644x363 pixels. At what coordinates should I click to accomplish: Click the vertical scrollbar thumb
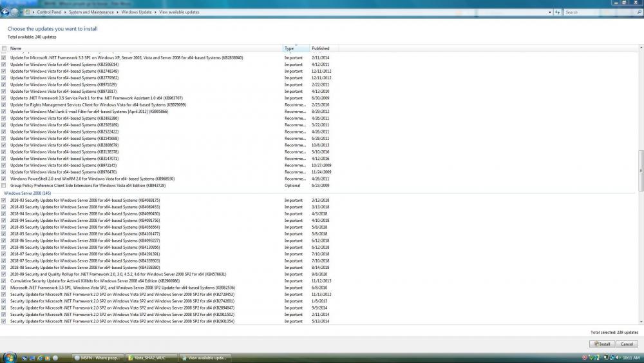pos(641,170)
